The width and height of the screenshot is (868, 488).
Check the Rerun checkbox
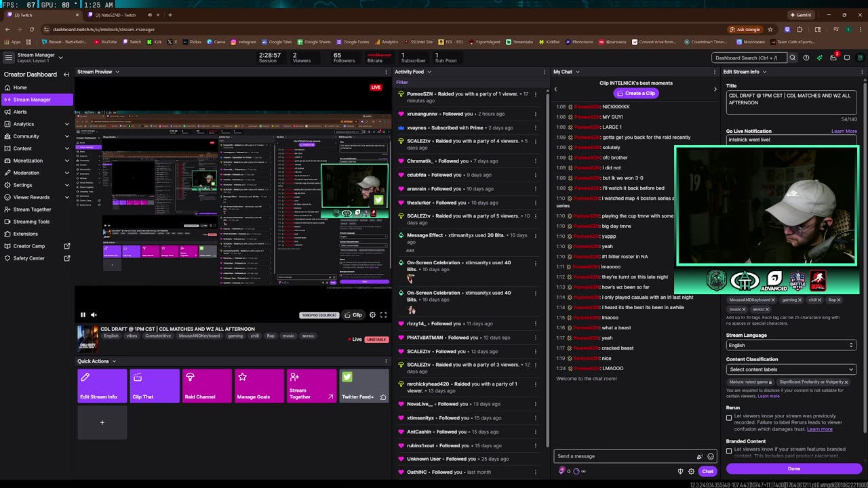[x=729, y=418]
